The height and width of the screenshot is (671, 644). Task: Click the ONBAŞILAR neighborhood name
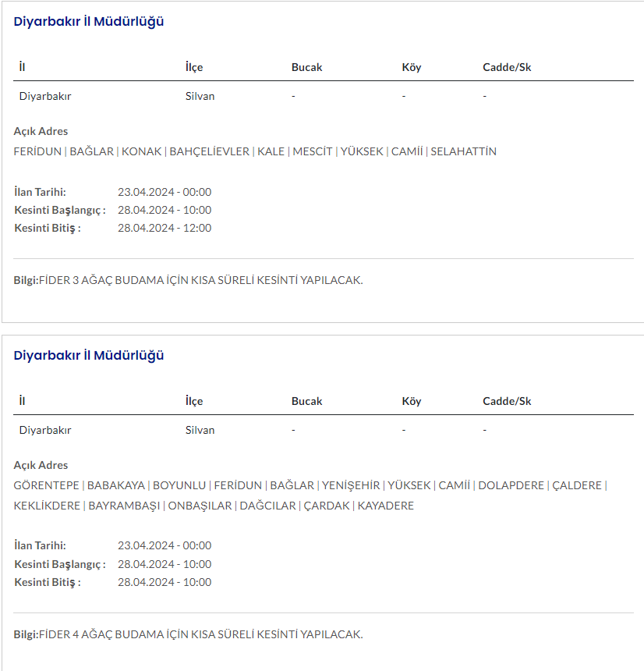click(x=200, y=506)
